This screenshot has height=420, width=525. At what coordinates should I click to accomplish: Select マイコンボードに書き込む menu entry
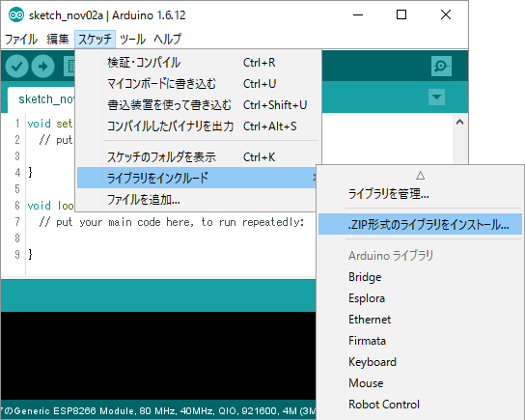tap(198, 84)
